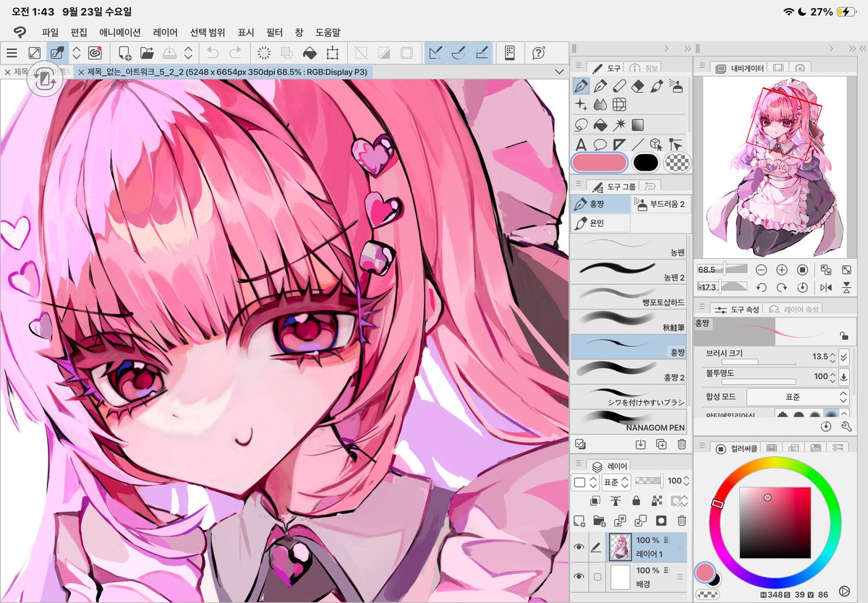
Task: Flip navigator view horizontally
Action: coord(826,287)
